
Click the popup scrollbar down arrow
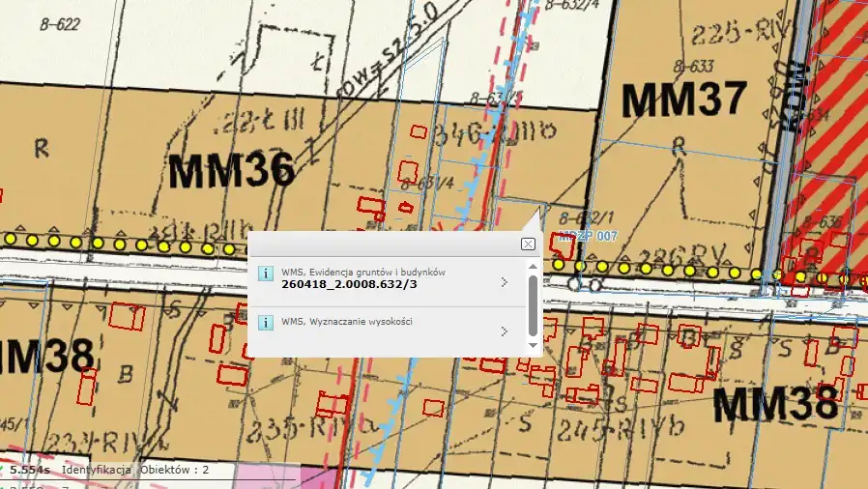coord(532,345)
